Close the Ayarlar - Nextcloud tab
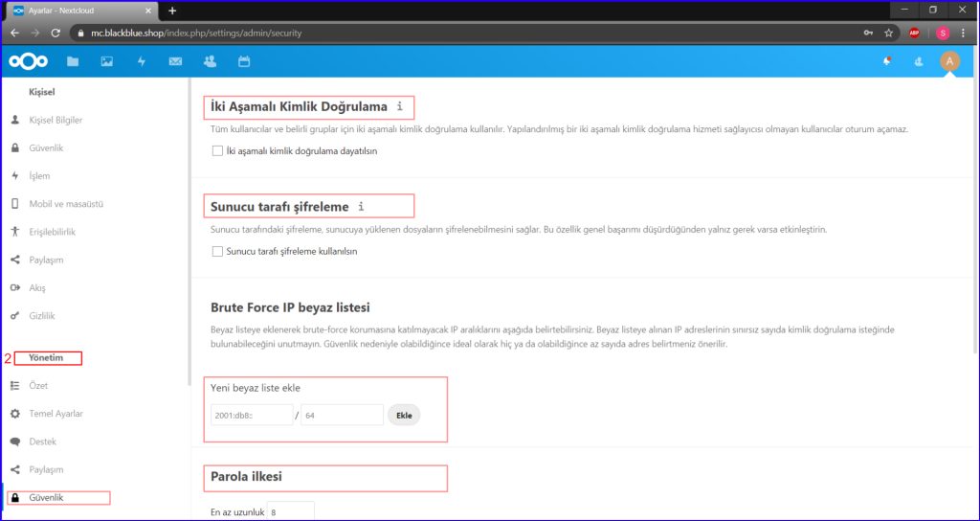 pos(149,11)
